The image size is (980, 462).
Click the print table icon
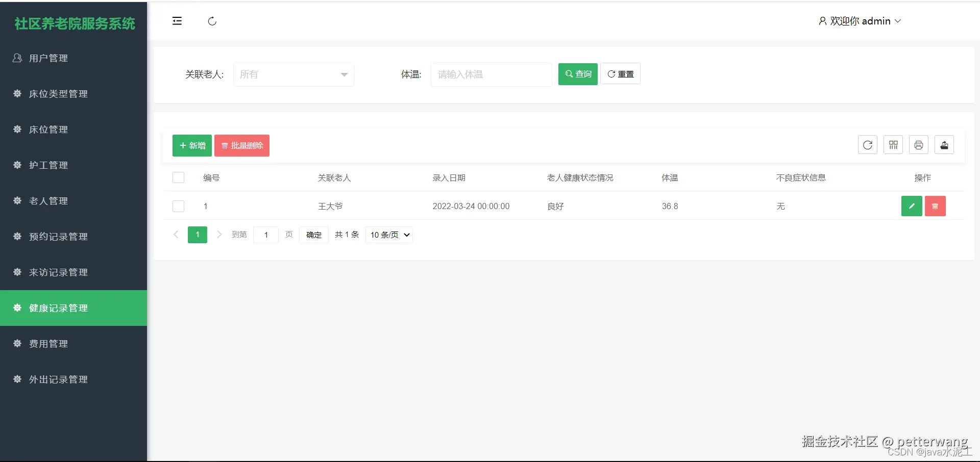tap(918, 145)
